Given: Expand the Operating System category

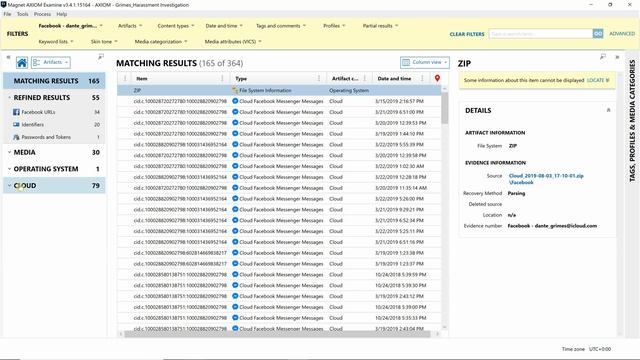Looking at the screenshot, I should (9, 169).
